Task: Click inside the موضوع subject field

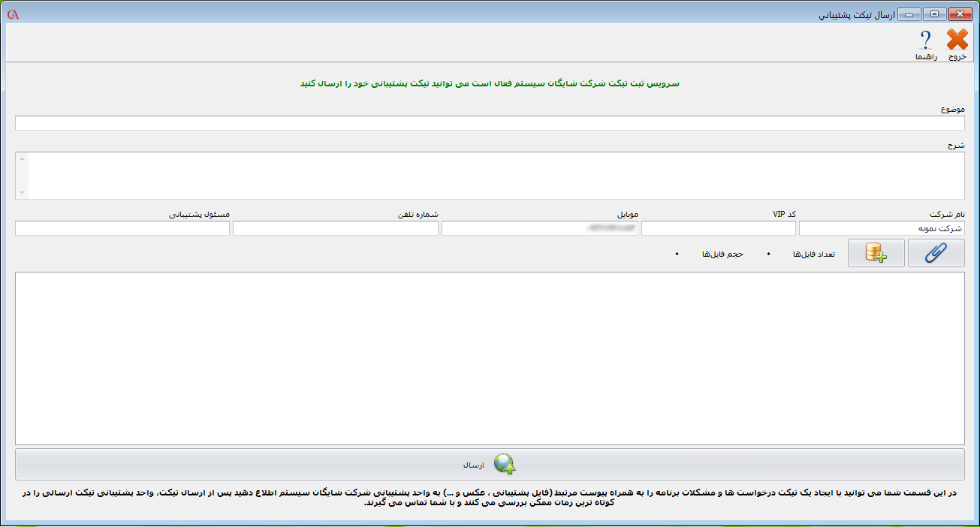Action: [x=488, y=123]
